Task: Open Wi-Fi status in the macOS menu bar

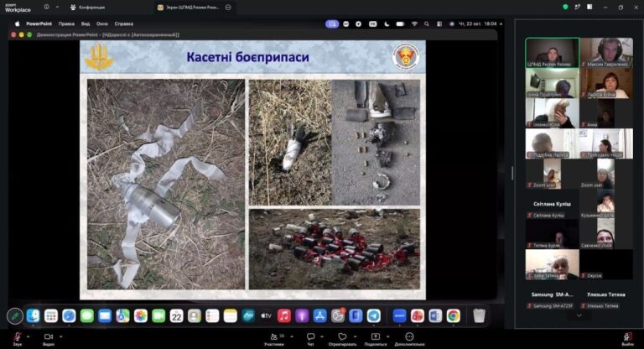Action: pyautogui.click(x=414, y=23)
